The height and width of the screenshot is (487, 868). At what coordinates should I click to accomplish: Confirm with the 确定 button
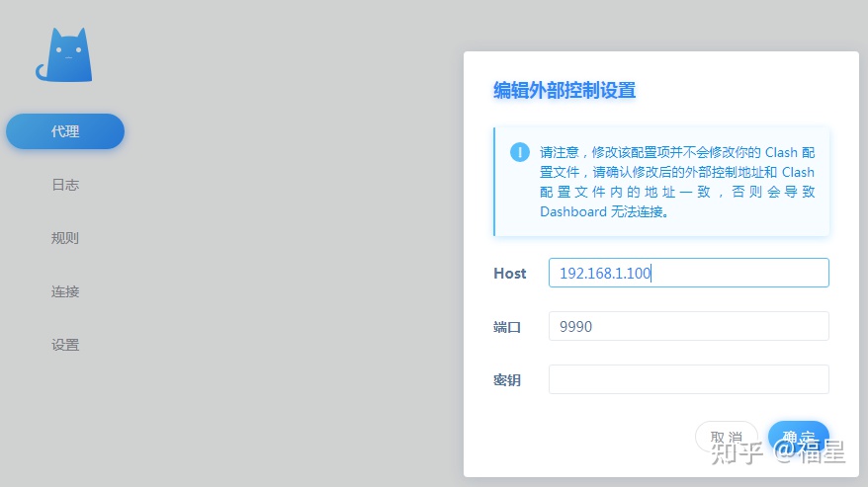click(798, 437)
